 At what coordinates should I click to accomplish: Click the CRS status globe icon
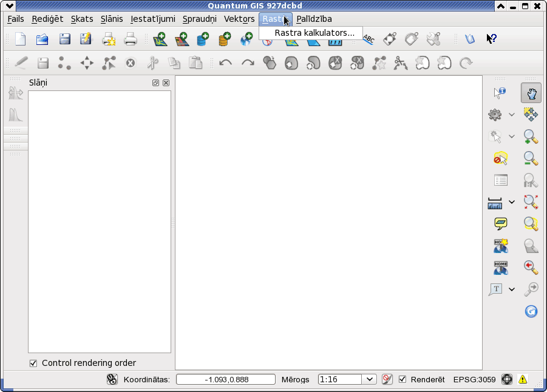tap(507, 379)
